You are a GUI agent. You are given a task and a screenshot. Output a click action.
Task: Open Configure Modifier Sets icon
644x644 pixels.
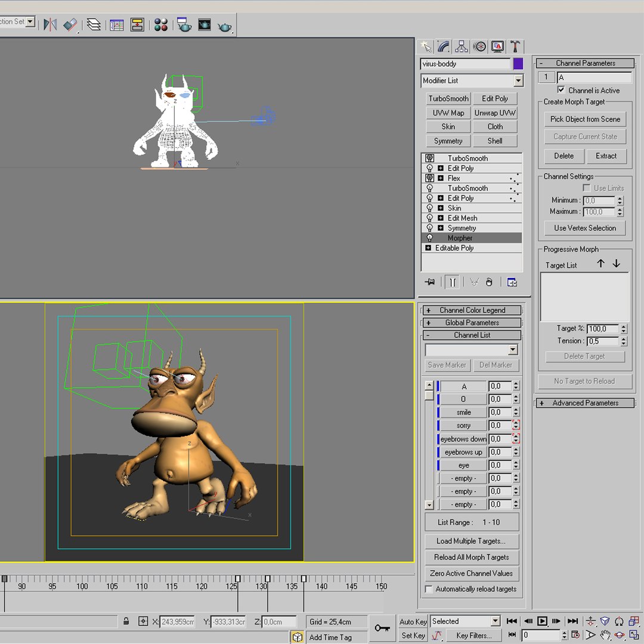(512, 282)
